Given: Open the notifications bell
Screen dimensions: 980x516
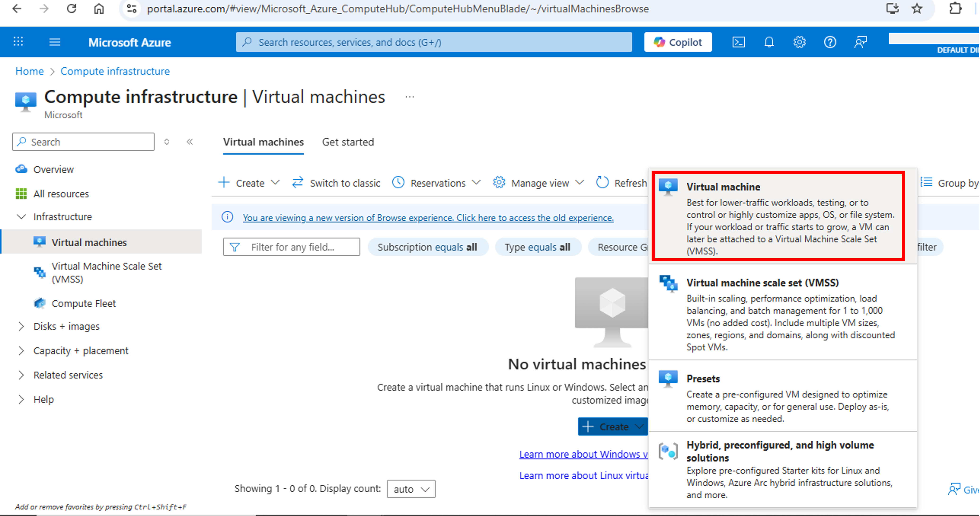Looking at the screenshot, I should [769, 42].
